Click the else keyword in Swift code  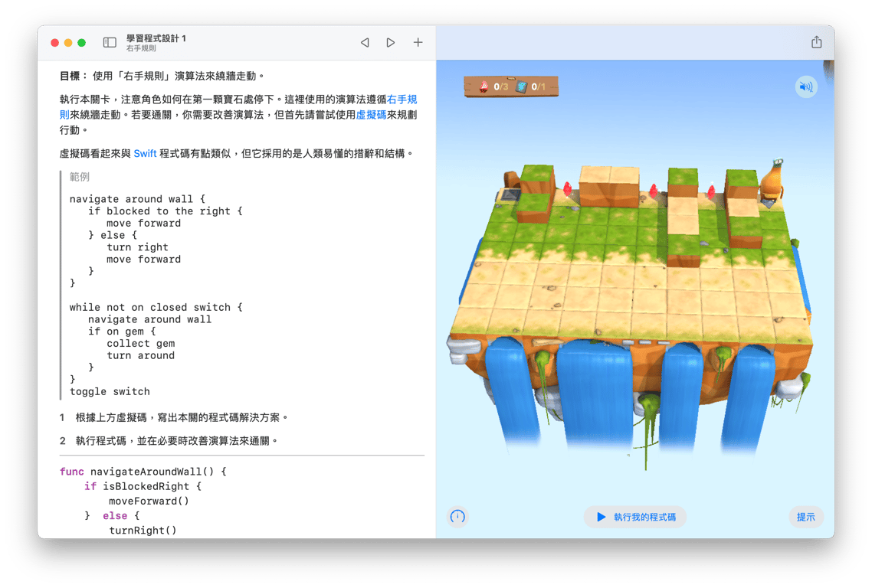point(115,516)
